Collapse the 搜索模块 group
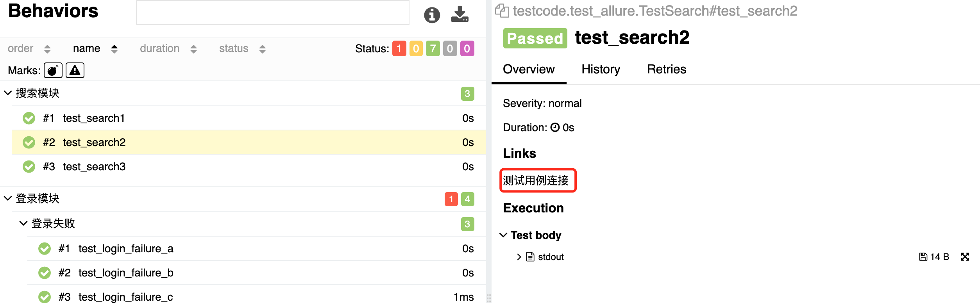 (8, 93)
